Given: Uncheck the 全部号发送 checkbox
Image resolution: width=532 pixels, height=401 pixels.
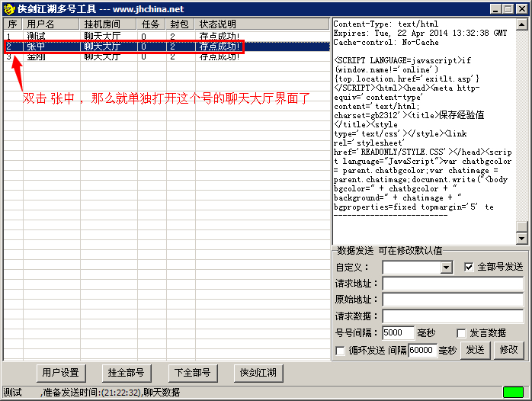Looking at the screenshot, I should coord(469,267).
